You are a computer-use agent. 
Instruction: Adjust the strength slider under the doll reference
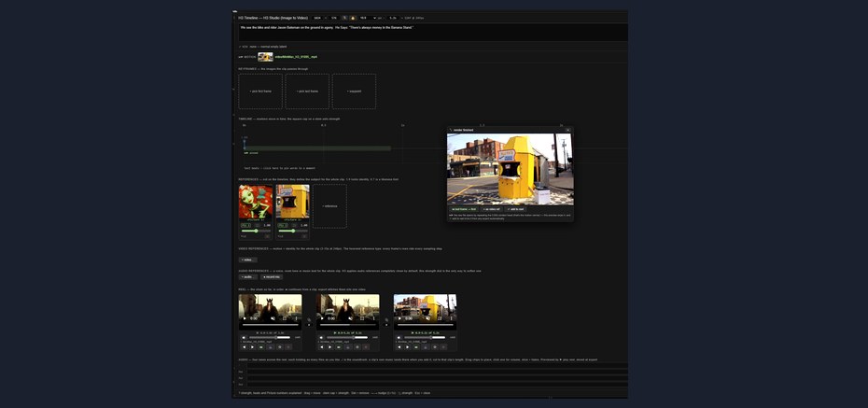tap(256, 231)
